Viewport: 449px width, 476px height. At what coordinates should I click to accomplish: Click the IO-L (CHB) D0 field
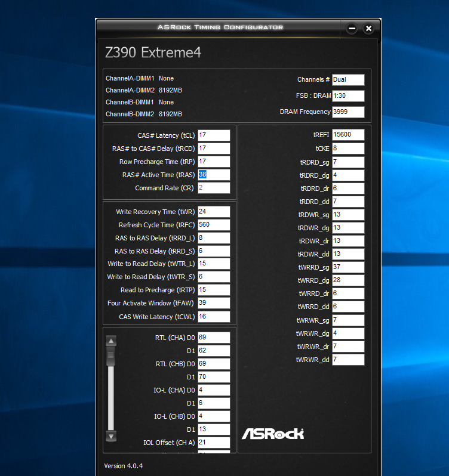tap(214, 416)
